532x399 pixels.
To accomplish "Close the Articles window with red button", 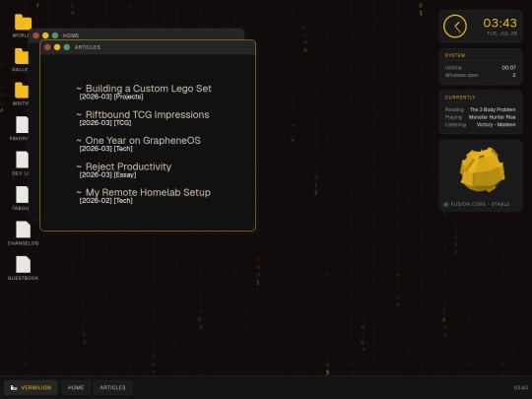I will point(47,47).
